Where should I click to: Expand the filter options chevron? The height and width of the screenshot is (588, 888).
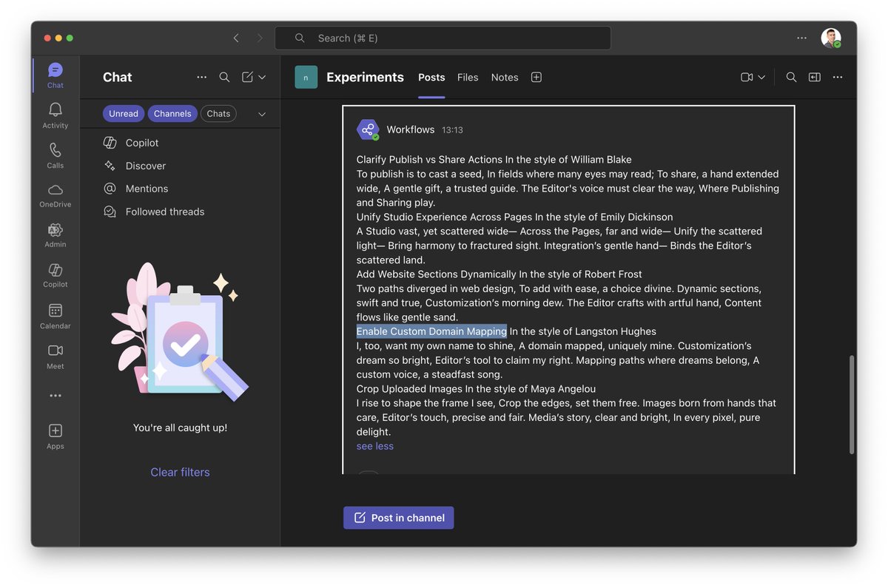pyautogui.click(x=262, y=114)
